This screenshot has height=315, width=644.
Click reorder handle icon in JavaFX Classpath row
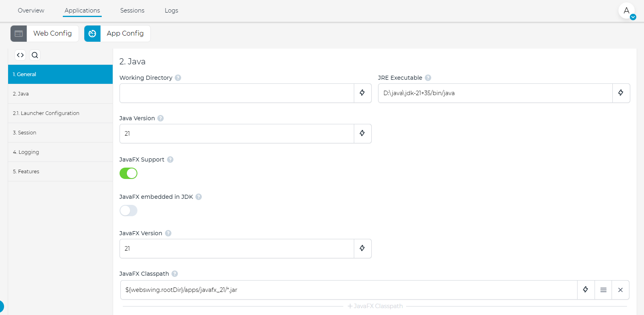[603, 290]
